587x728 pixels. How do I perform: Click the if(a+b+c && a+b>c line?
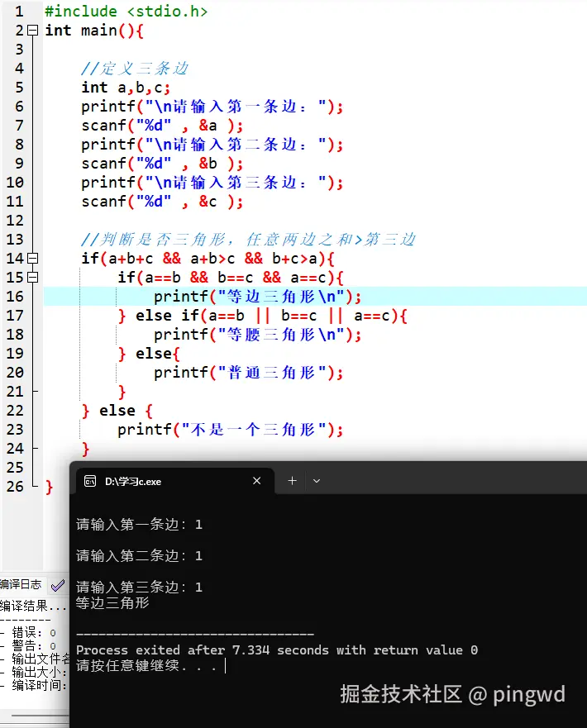pyautogui.click(x=208, y=258)
